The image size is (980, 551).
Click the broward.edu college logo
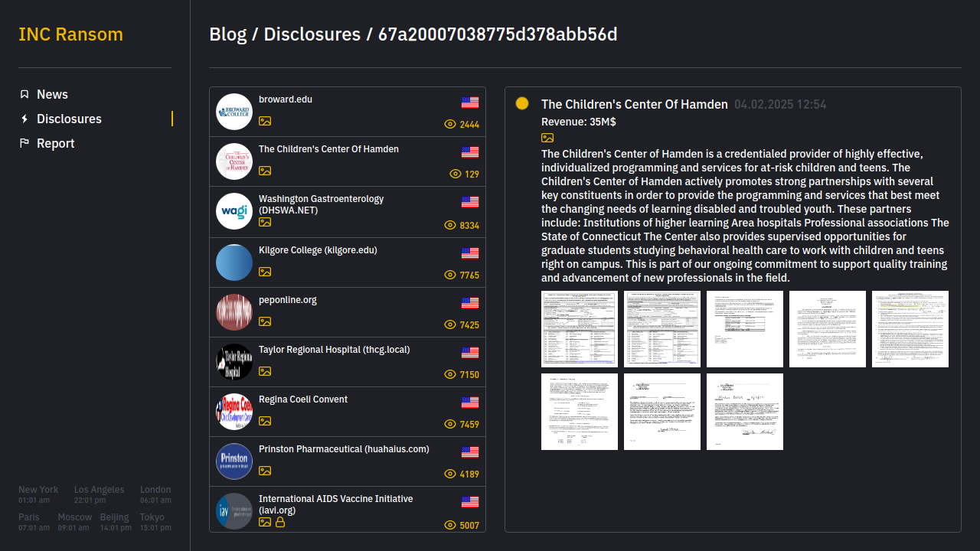(234, 112)
